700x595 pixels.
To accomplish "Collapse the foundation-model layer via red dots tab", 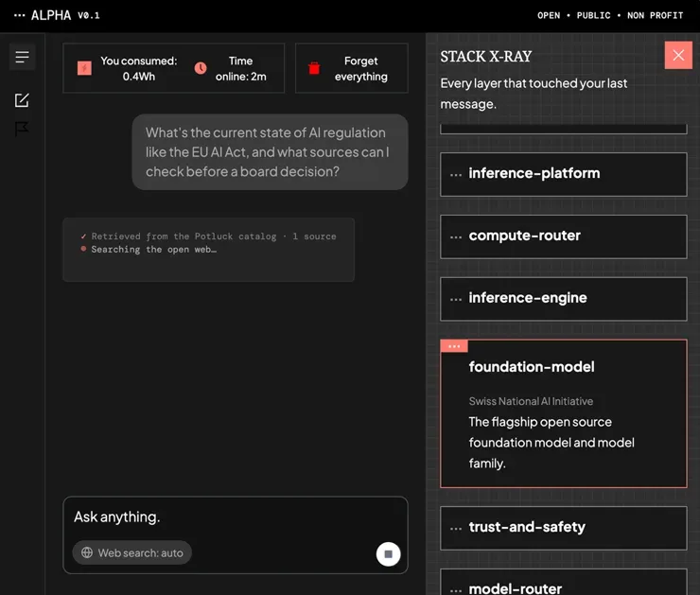I will point(454,346).
